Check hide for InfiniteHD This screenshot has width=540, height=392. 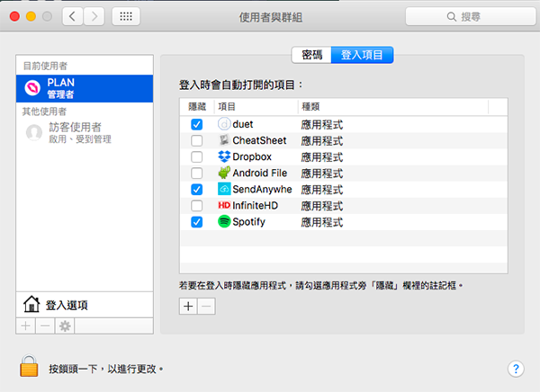pos(196,206)
